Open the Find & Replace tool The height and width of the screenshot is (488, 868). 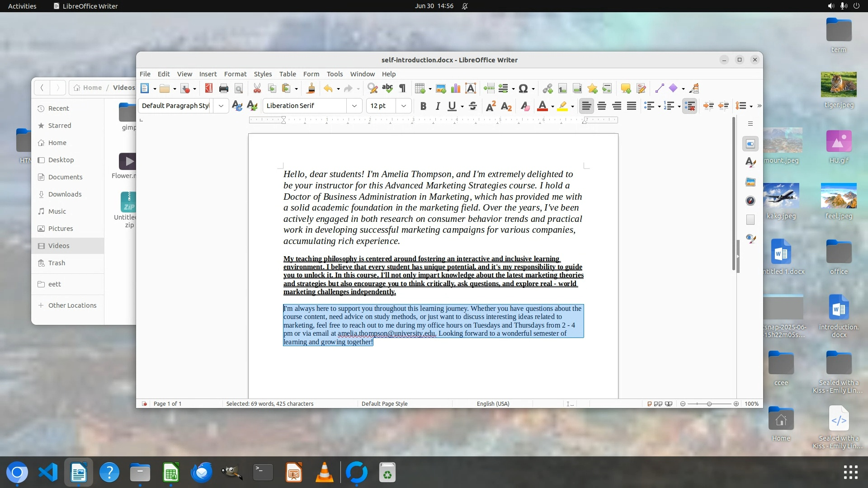(x=372, y=89)
